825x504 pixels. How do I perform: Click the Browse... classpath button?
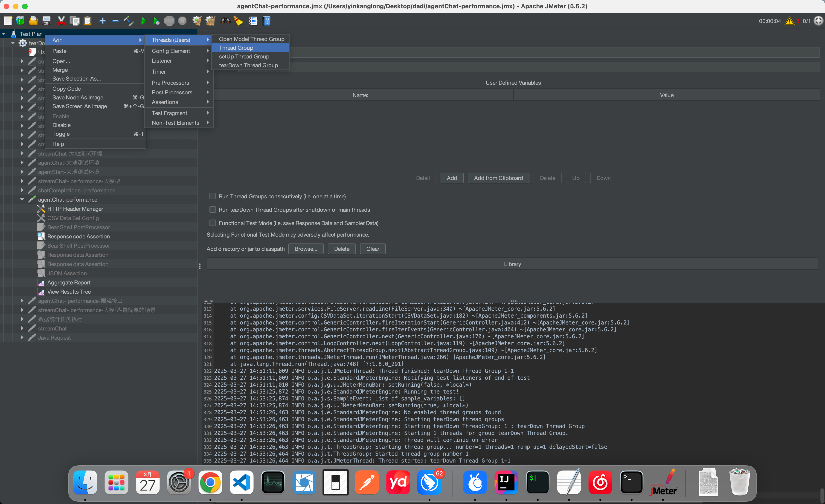[306, 249]
